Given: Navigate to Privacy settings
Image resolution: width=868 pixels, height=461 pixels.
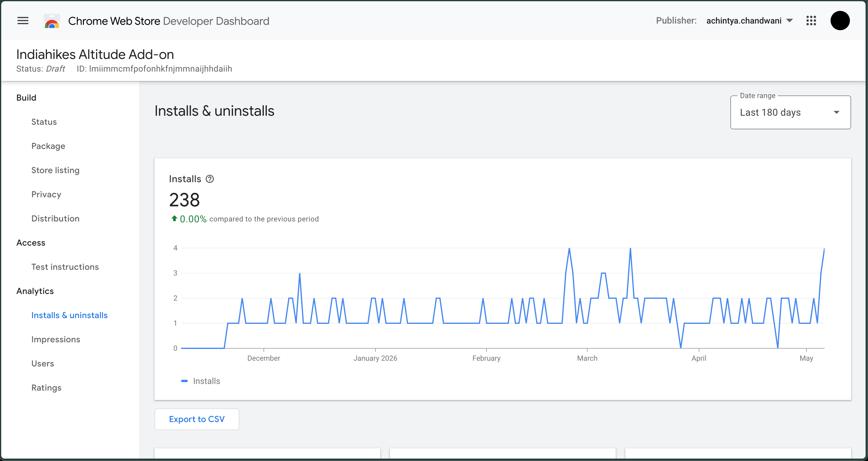Looking at the screenshot, I should (46, 194).
